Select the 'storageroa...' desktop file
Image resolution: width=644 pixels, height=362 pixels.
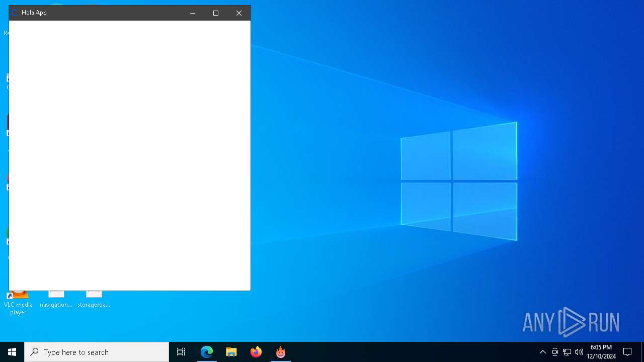coord(94,299)
